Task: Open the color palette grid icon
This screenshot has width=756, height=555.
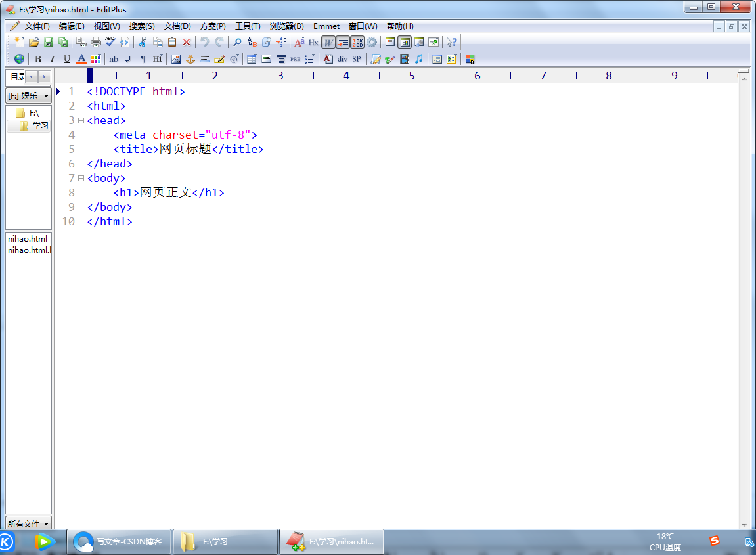Action: click(x=96, y=59)
